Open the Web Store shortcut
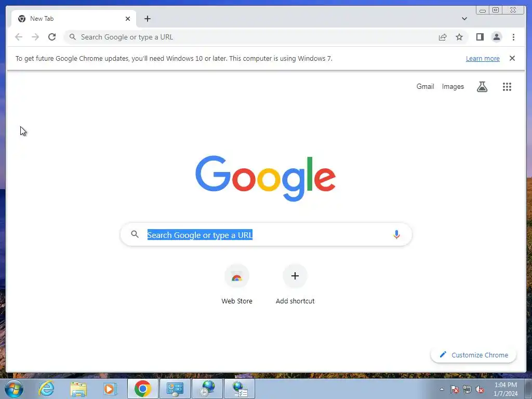 237,284
